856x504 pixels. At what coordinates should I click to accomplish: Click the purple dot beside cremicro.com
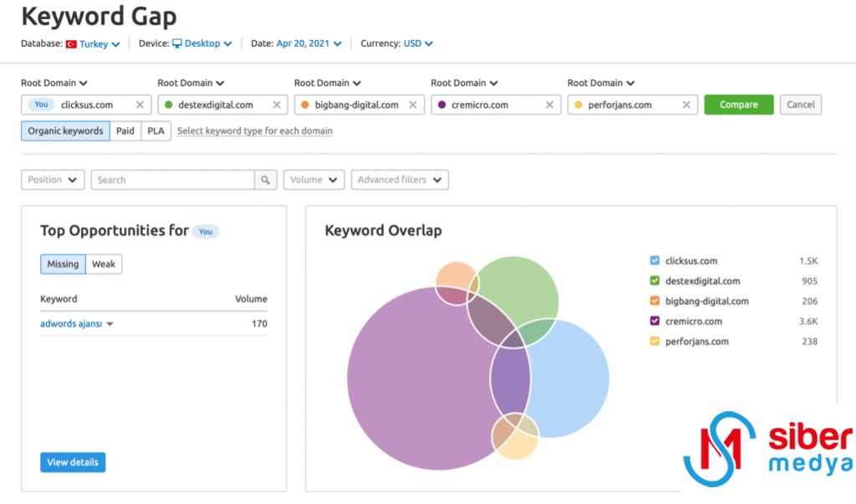point(441,104)
